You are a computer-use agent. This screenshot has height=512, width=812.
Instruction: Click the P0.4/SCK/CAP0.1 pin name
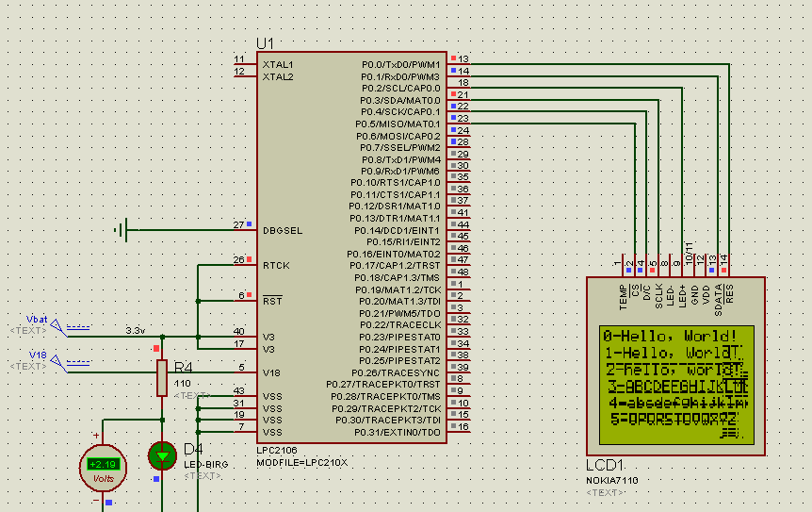click(400, 112)
